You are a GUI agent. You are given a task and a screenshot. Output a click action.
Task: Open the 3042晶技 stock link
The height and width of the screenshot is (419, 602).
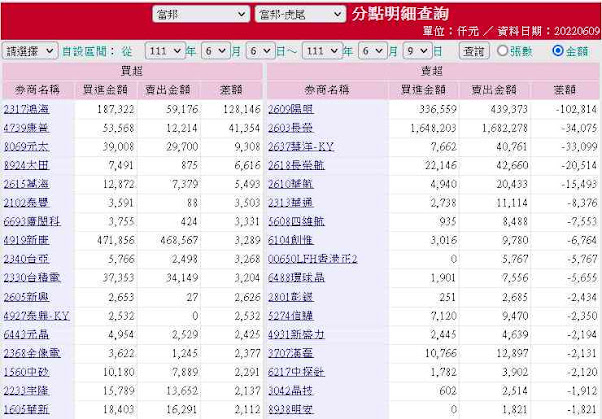(x=291, y=391)
